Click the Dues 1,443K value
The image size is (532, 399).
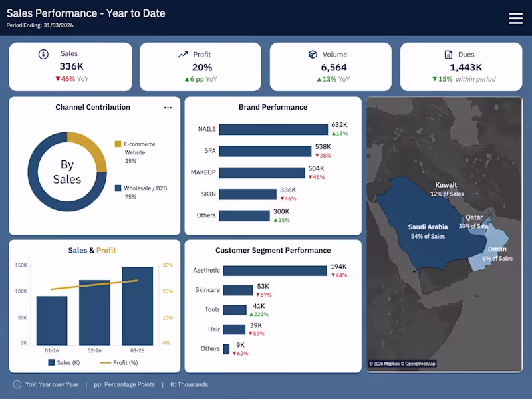coord(465,68)
